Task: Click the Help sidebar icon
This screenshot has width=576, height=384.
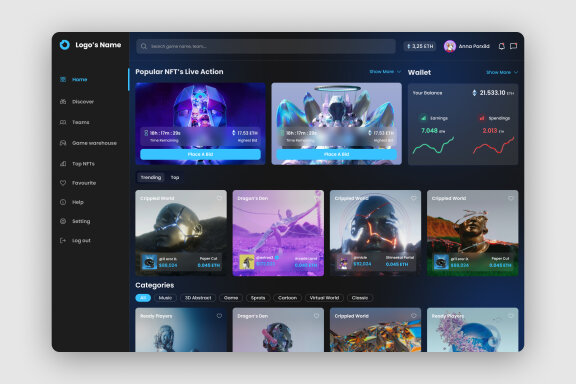Action: (x=63, y=202)
